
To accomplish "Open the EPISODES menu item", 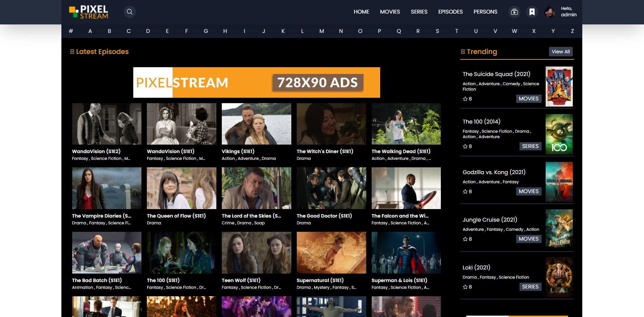I will (450, 12).
